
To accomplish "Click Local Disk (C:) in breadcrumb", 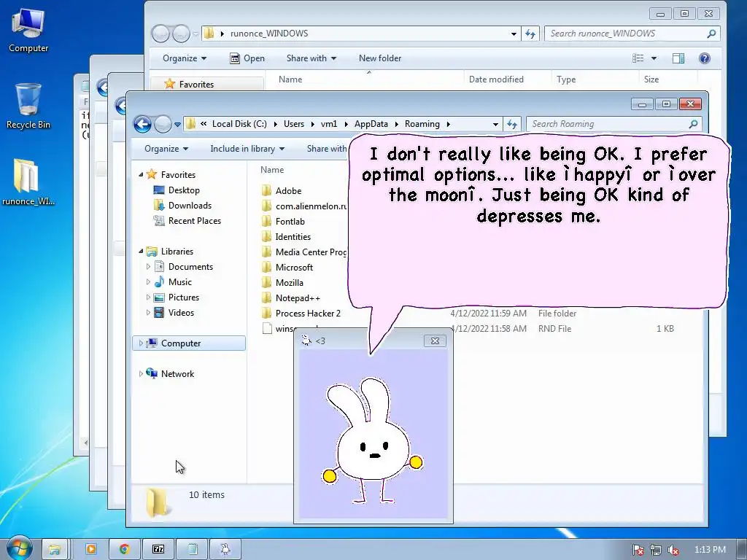I will (x=239, y=124).
